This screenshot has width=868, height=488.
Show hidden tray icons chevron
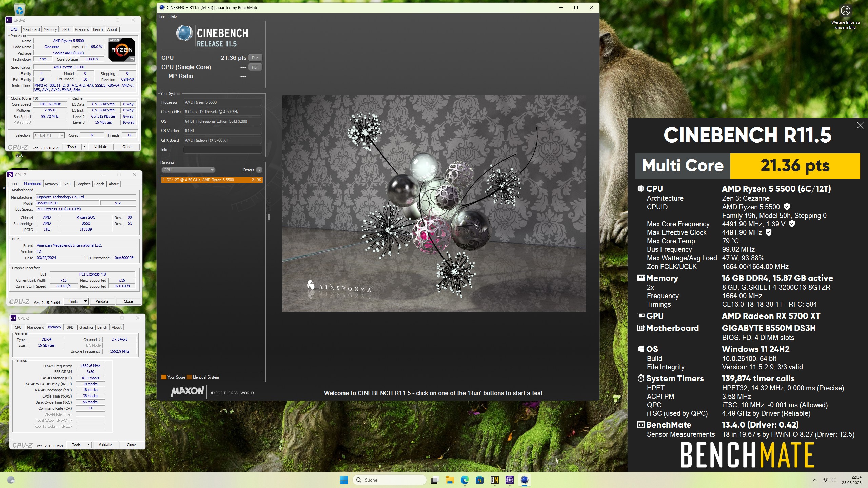tap(814, 480)
